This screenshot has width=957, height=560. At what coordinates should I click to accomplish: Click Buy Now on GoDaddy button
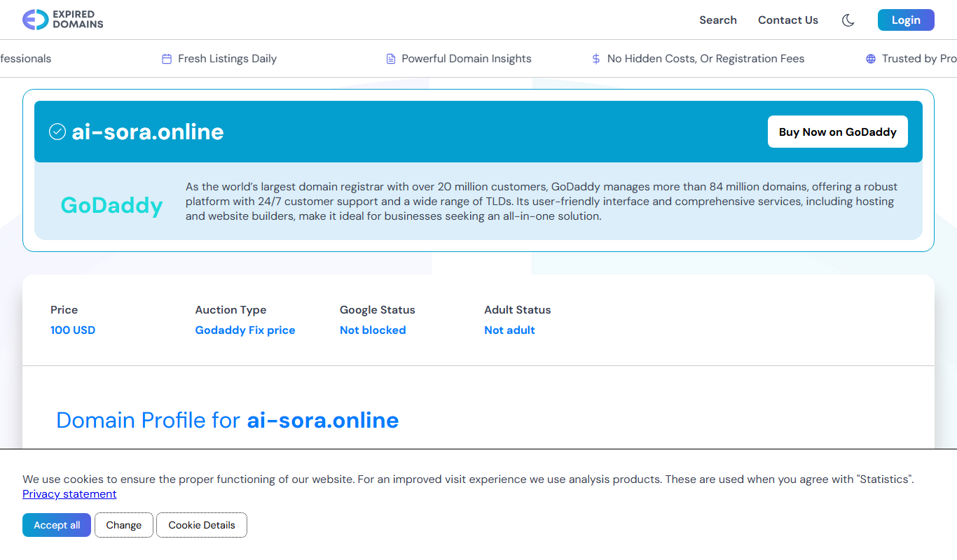838,132
